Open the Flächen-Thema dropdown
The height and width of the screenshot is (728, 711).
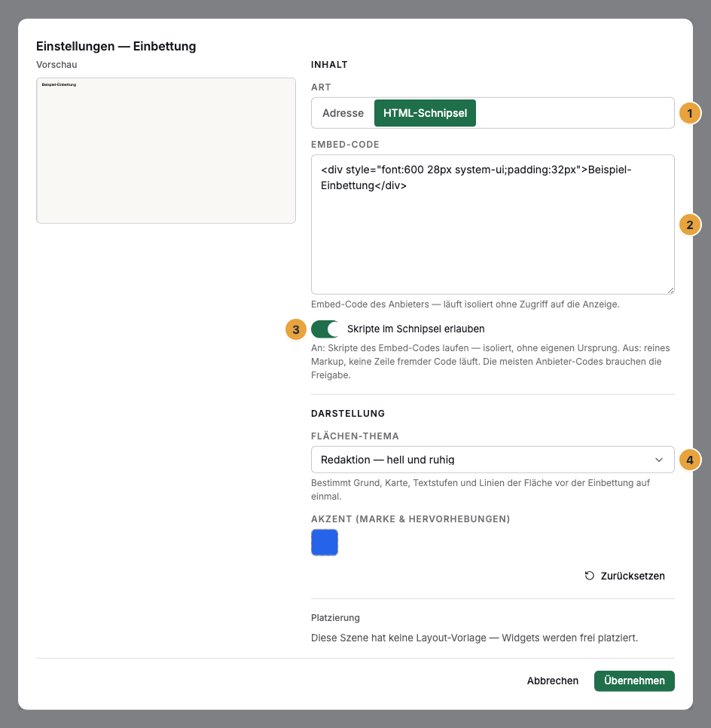(493, 460)
